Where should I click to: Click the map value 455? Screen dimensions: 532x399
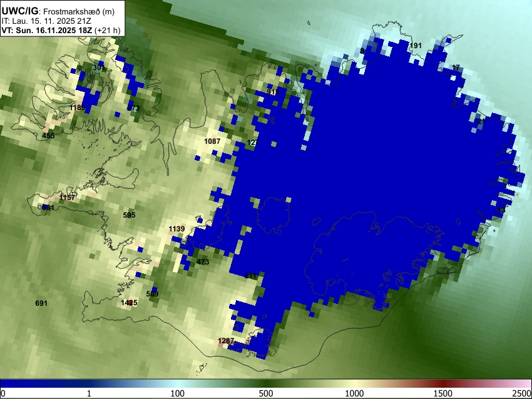(48, 136)
